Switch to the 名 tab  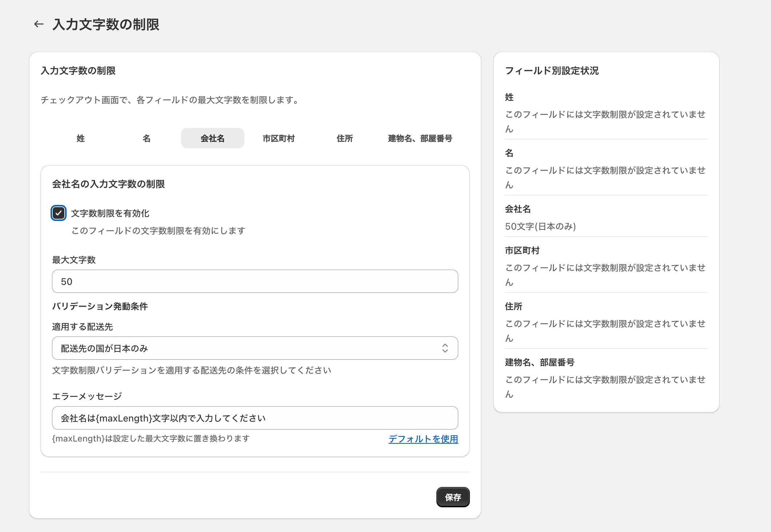[x=147, y=138]
